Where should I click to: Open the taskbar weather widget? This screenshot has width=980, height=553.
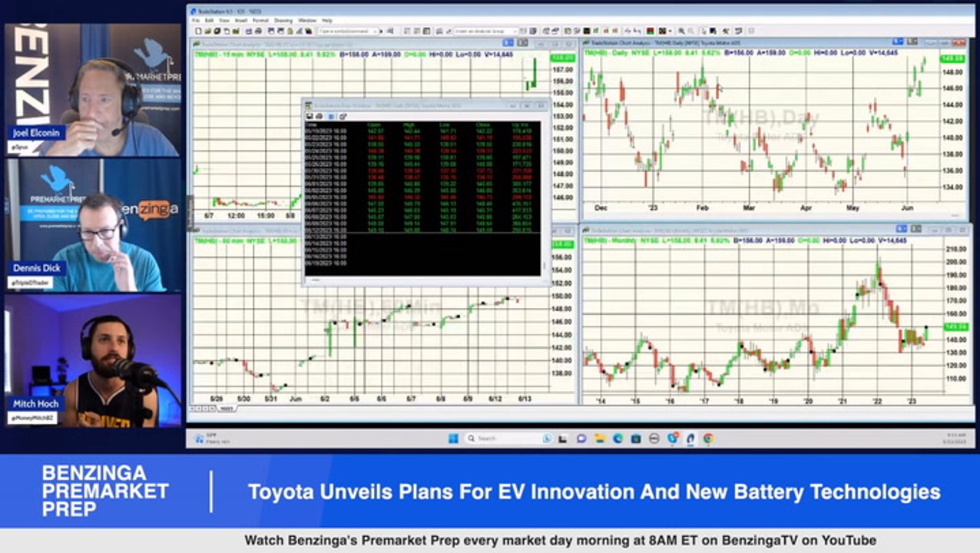point(212,439)
